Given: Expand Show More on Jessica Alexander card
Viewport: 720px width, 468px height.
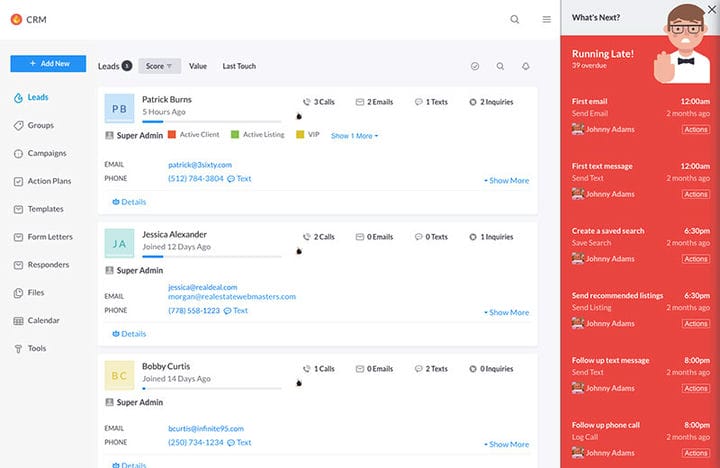Looking at the screenshot, I should coord(506,312).
